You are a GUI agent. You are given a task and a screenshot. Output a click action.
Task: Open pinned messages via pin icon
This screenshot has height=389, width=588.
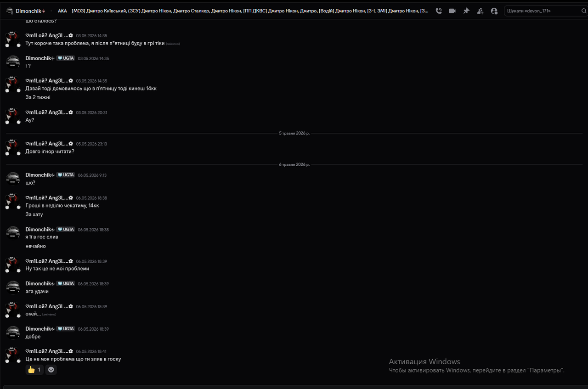[466, 11]
